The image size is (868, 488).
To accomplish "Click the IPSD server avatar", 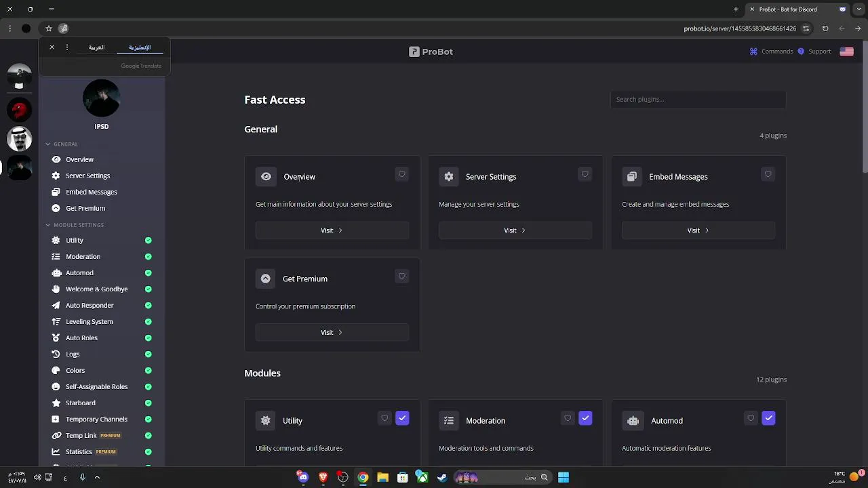I will coord(101,98).
